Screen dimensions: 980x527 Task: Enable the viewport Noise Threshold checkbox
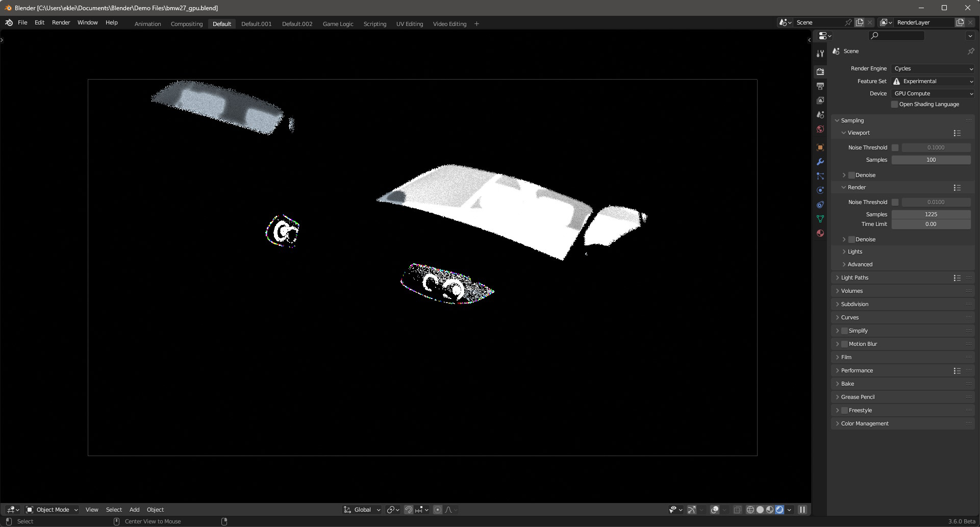895,147
